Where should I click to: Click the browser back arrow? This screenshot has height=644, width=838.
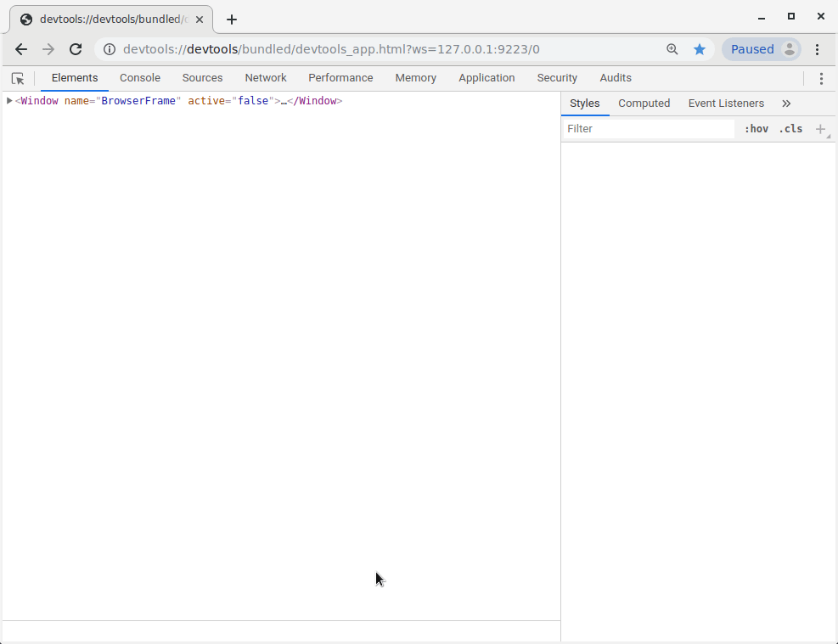(x=21, y=49)
